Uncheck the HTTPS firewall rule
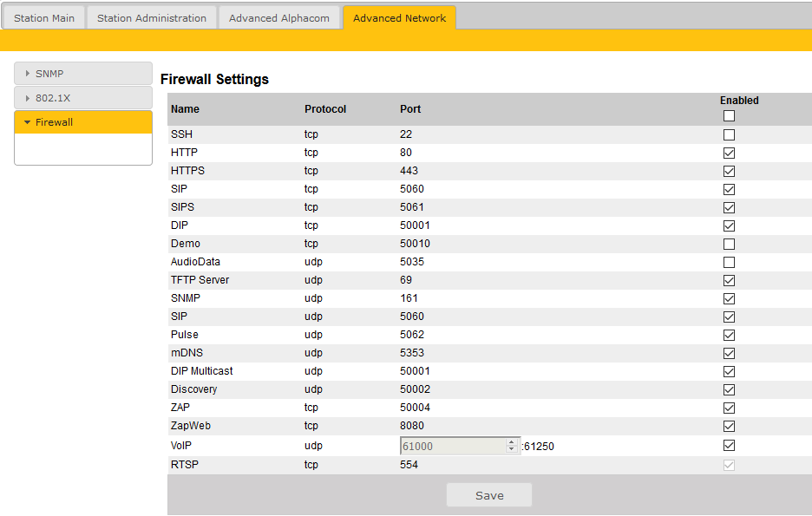This screenshot has width=812, height=516. (729, 171)
